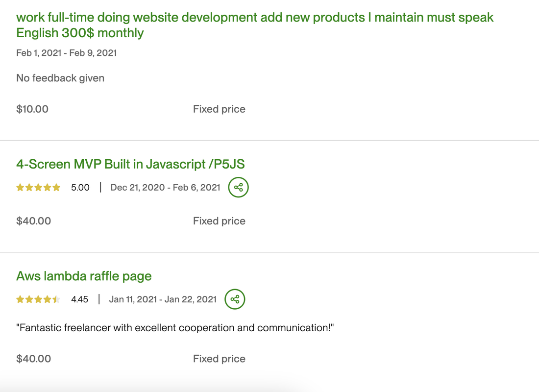Screen dimensions: 539x392
Task: Click the 4.45 rating score
Action: (x=79, y=299)
